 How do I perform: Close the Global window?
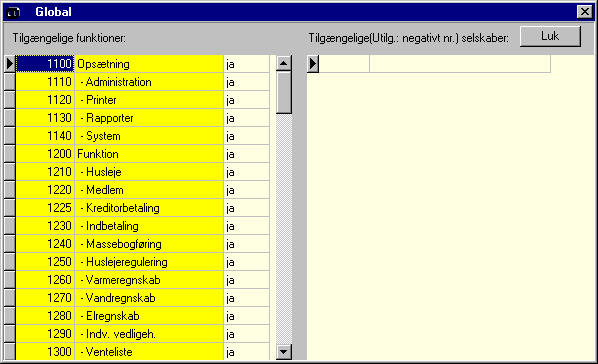coord(585,12)
